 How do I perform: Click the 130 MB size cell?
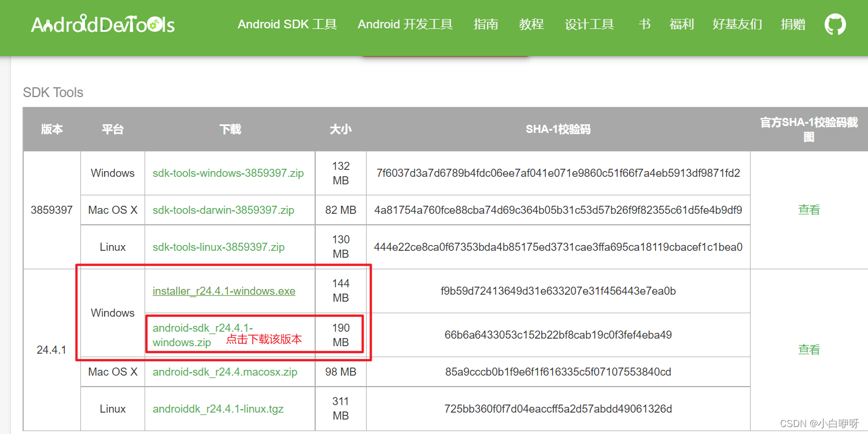click(x=341, y=247)
